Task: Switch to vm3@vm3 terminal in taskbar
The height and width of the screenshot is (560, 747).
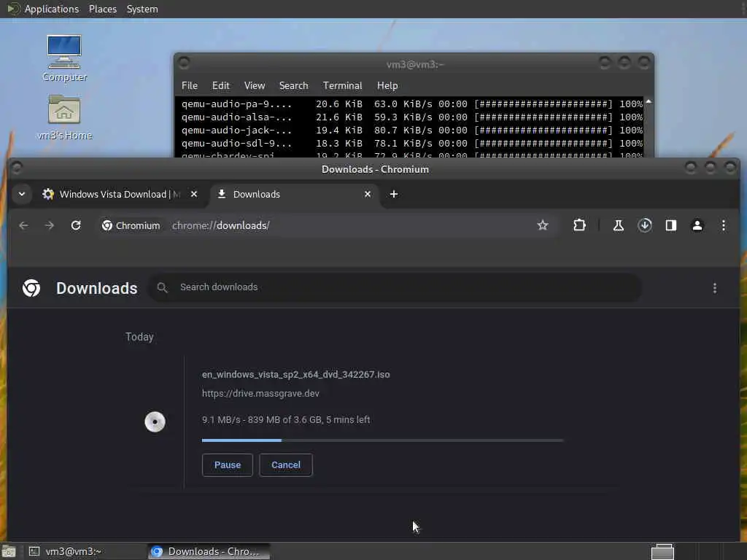Action: (x=85, y=551)
